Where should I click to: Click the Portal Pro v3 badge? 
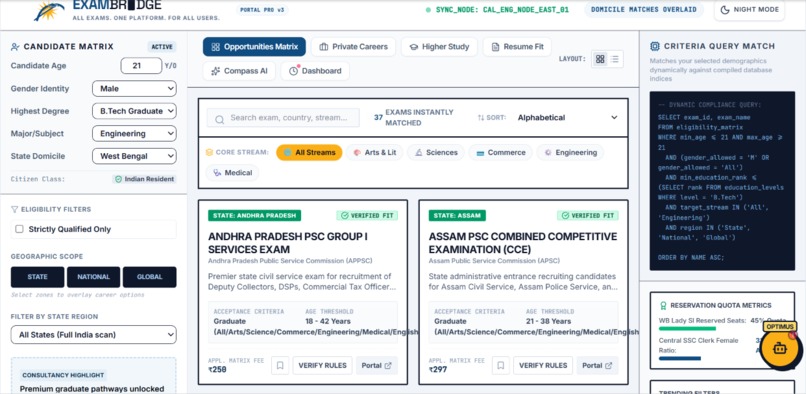point(262,10)
